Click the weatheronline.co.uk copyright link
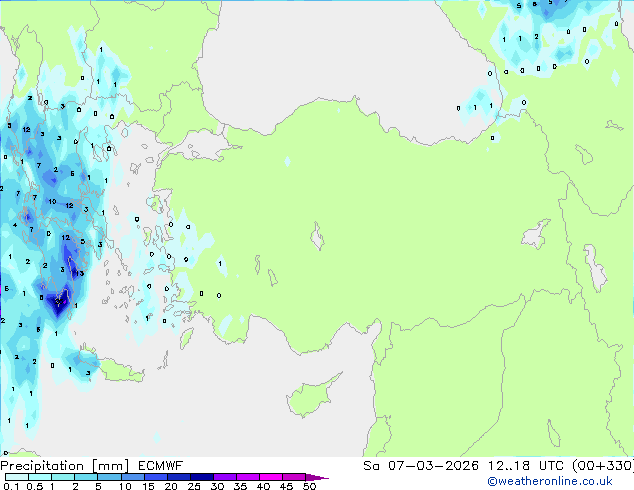This screenshot has height=490, width=634. [x=550, y=481]
